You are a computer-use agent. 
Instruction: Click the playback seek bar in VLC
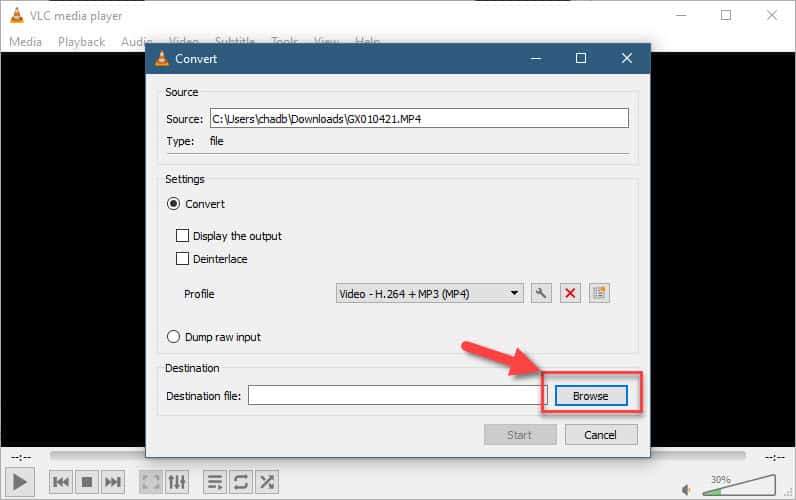tap(397, 455)
